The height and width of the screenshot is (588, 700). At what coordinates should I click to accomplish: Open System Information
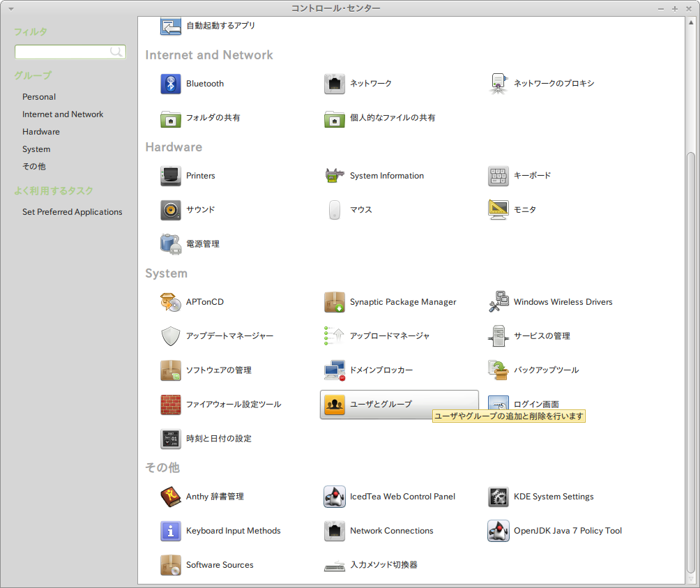point(334,175)
